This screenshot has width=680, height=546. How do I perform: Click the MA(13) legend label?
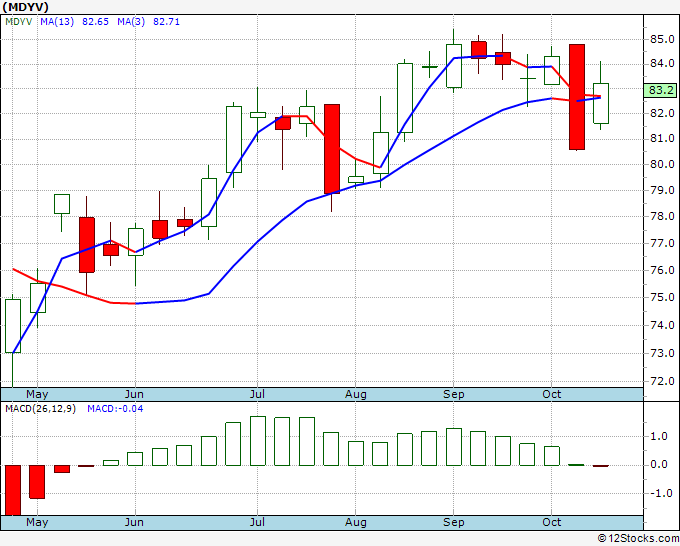click(x=57, y=22)
